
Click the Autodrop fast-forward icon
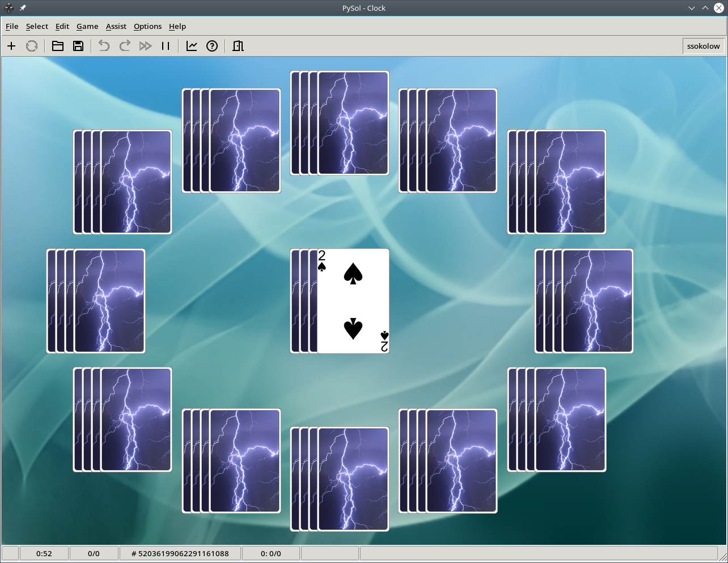145,46
